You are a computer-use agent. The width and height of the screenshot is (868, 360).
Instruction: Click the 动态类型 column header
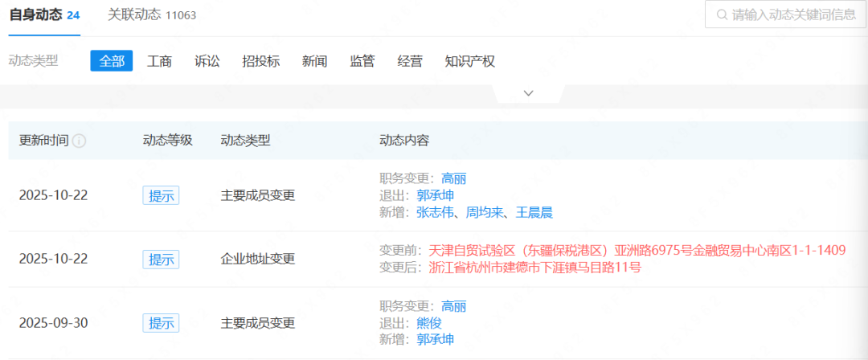245,141
